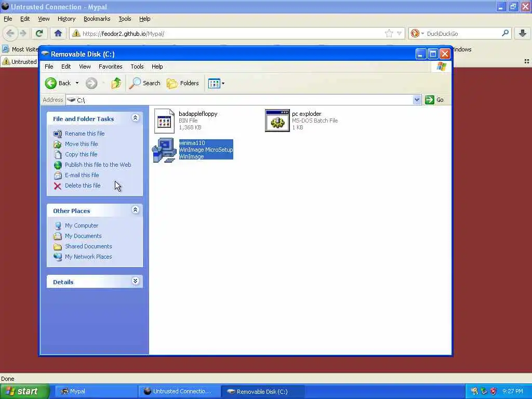Open the Favorites menu
Image resolution: width=532 pixels, height=399 pixels.
click(110, 66)
